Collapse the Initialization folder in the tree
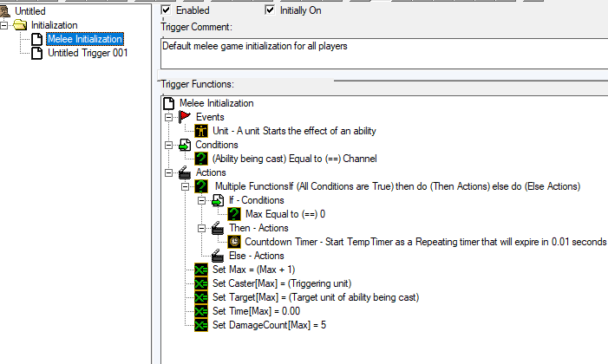 [3, 26]
